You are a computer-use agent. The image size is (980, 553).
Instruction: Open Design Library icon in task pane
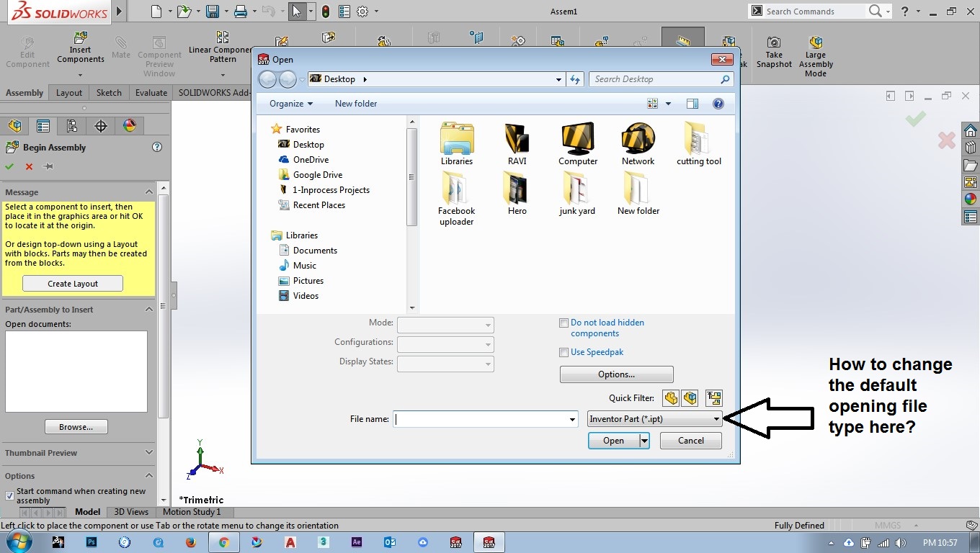[971, 148]
